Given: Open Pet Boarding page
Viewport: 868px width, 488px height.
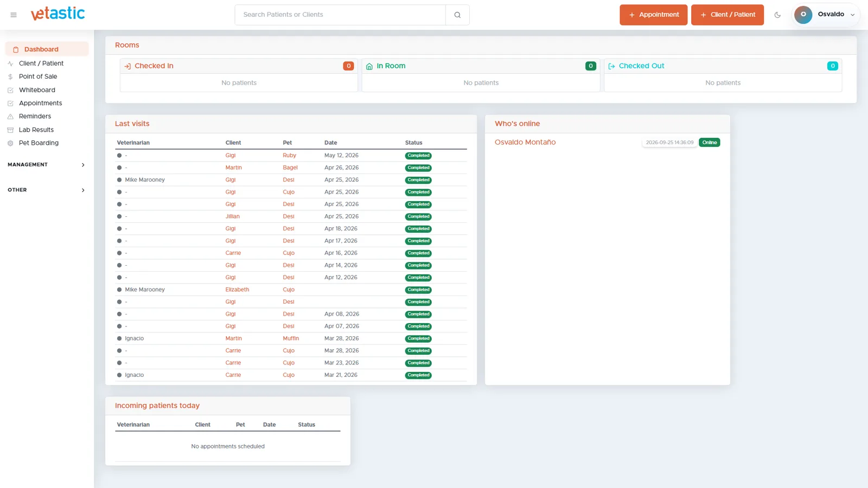Looking at the screenshot, I should [x=39, y=143].
